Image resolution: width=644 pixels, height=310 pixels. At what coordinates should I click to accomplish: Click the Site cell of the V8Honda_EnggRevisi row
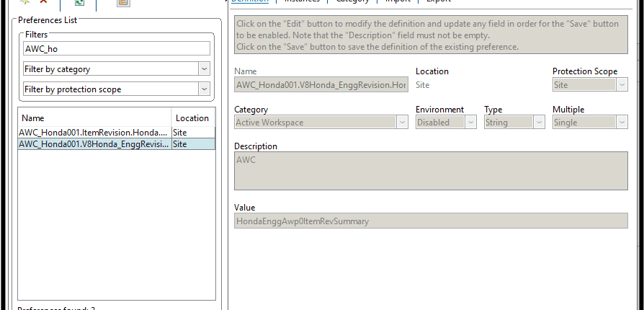194,144
